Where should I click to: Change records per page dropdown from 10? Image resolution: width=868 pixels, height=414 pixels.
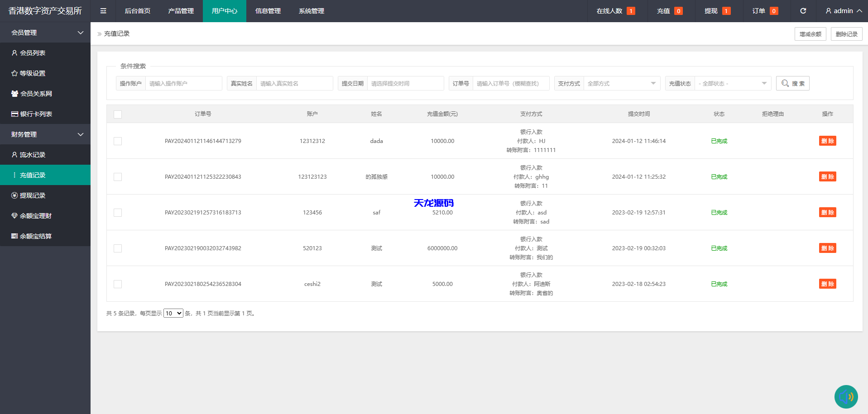tap(173, 313)
